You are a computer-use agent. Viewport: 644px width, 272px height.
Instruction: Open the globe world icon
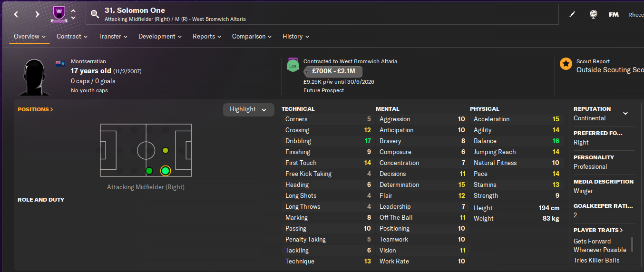pos(593,14)
